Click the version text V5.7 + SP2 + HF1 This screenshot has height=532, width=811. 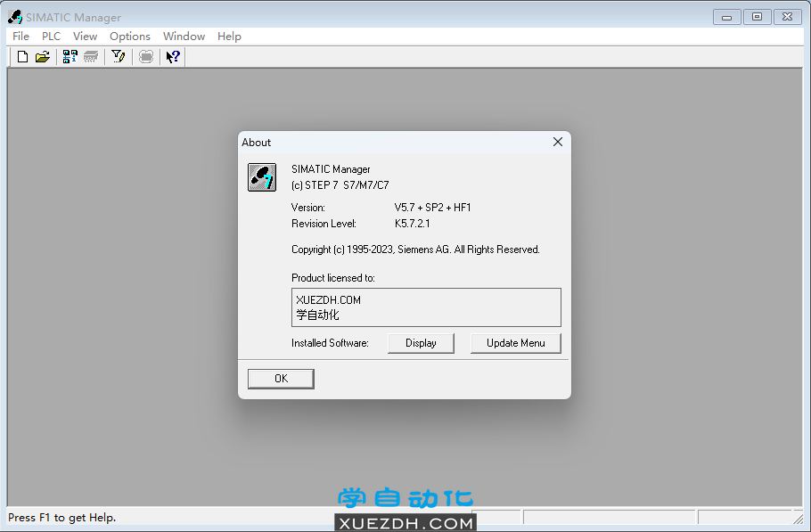pos(433,208)
